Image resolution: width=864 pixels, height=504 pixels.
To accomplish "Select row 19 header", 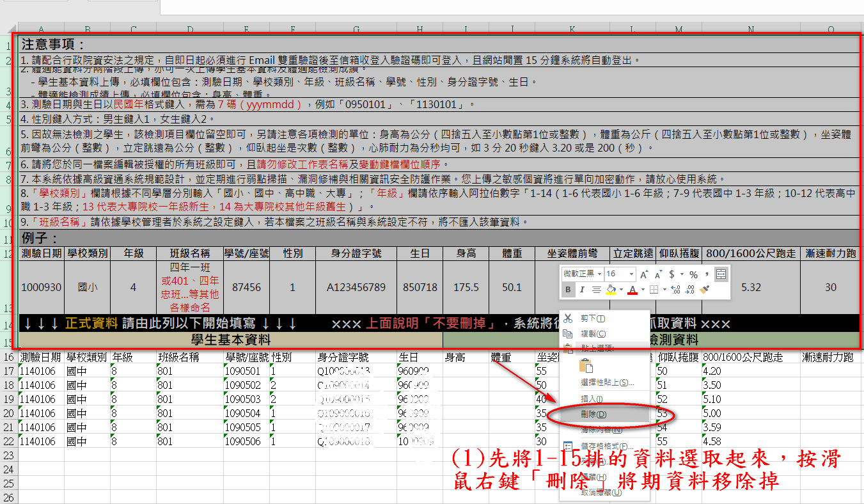I will click(9, 399).
